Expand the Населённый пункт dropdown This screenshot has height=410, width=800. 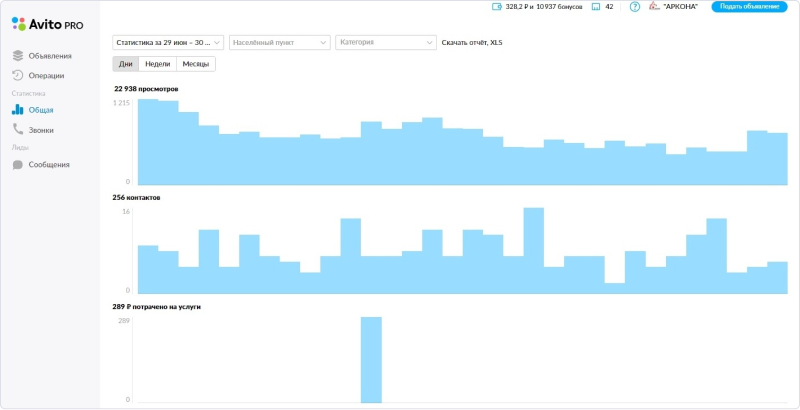tap(280, 43)
